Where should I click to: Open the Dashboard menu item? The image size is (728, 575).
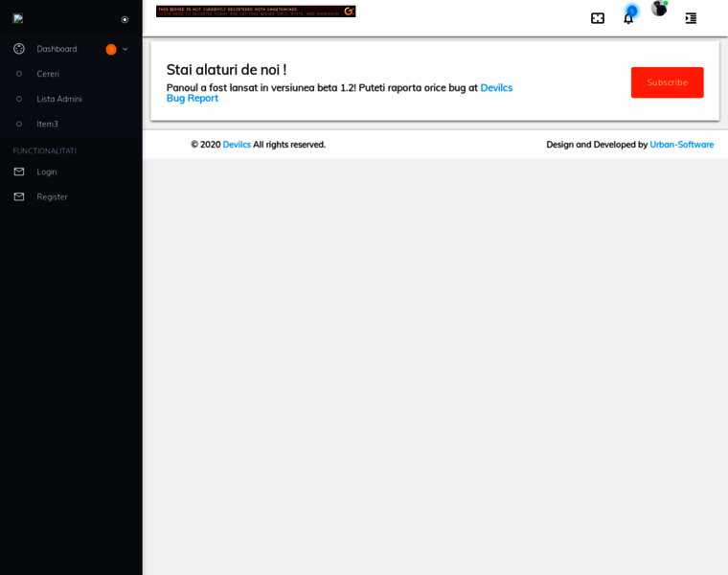click(71, 49)
